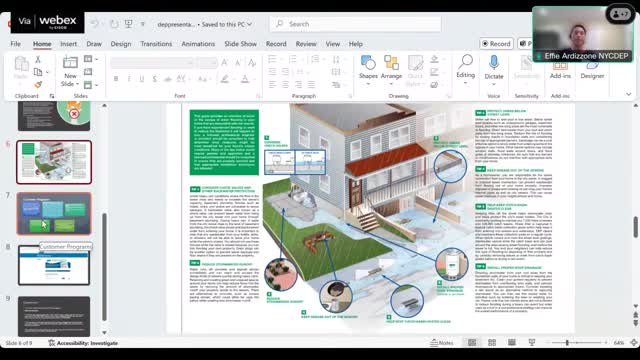Click the Record button at top right
Screen dimensions: 640x360
tap(496, 44)
